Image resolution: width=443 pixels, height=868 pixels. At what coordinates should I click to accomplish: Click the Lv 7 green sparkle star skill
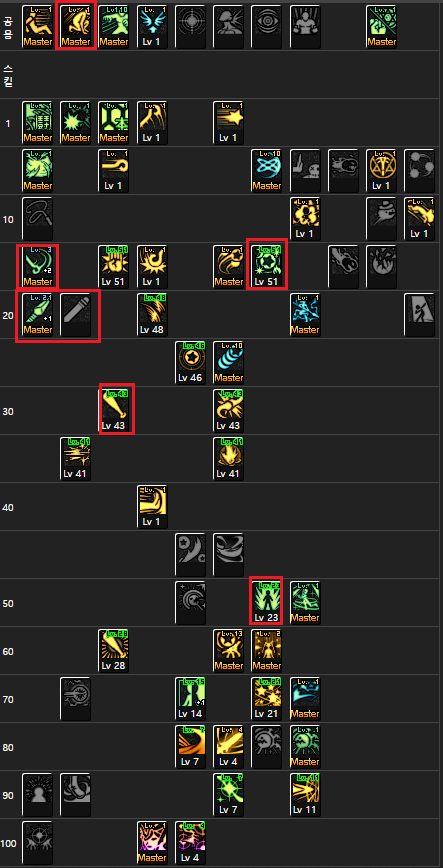click(228, 794)
